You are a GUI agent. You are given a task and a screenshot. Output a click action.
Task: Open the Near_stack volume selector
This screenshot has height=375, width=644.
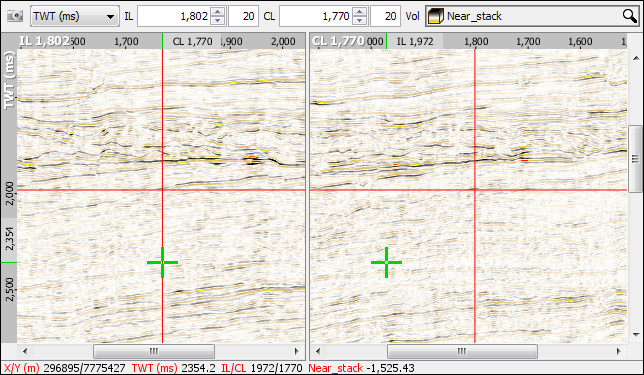(x=532, y=16)
